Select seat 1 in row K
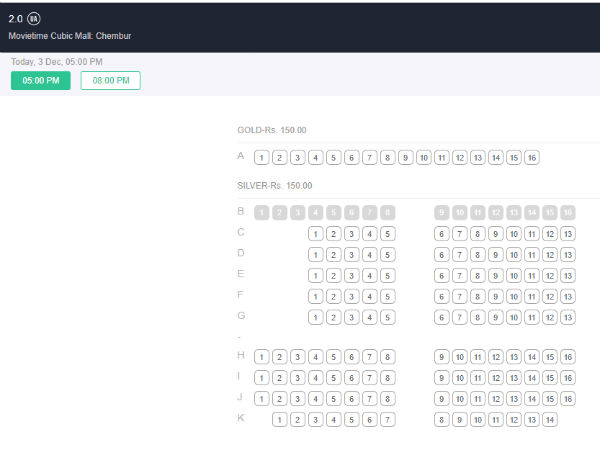This screenshot has height=450, width=600. (x=279, y=420)
